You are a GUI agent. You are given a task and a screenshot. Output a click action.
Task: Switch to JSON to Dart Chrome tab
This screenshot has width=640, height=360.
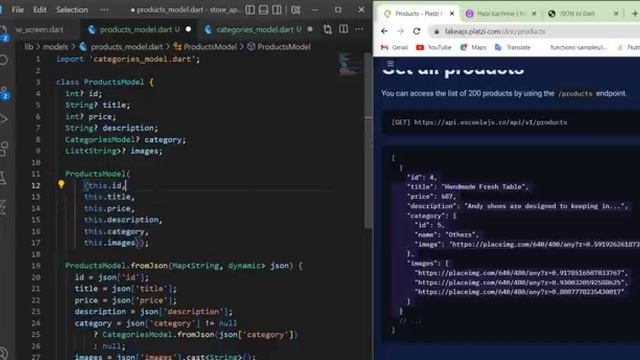coord(584,13)
